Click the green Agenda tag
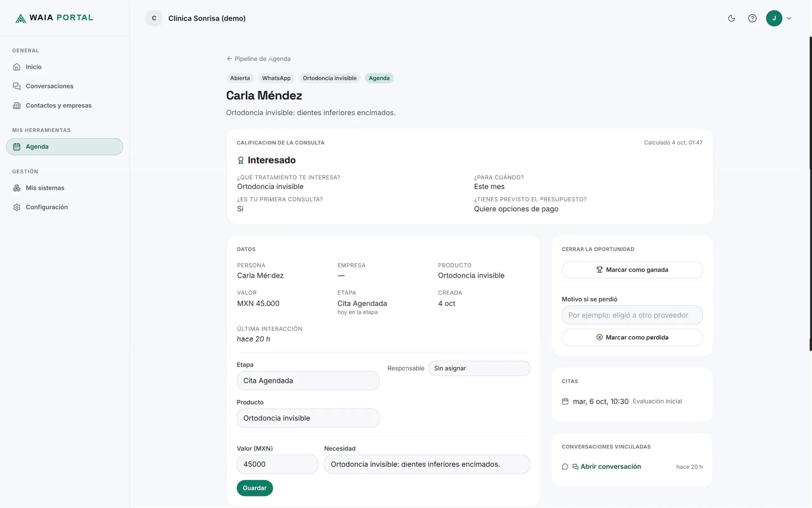This screenshot has width=812, height=508. [x=379, y=78]
